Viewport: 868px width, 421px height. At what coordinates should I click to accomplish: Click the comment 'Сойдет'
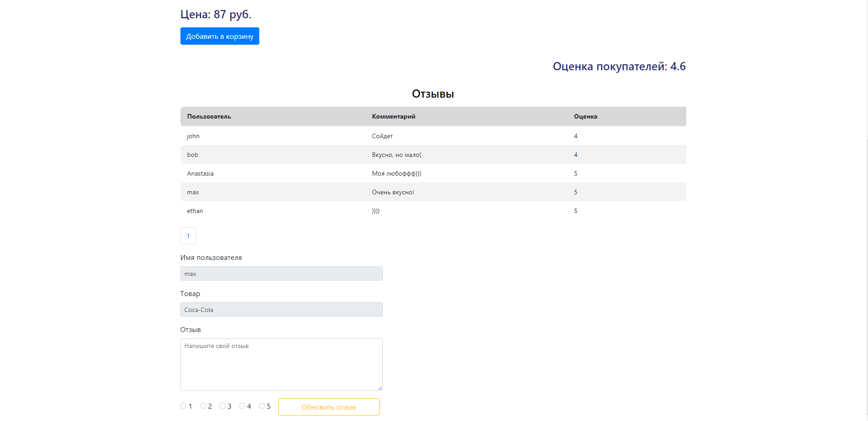pos(382,136)
